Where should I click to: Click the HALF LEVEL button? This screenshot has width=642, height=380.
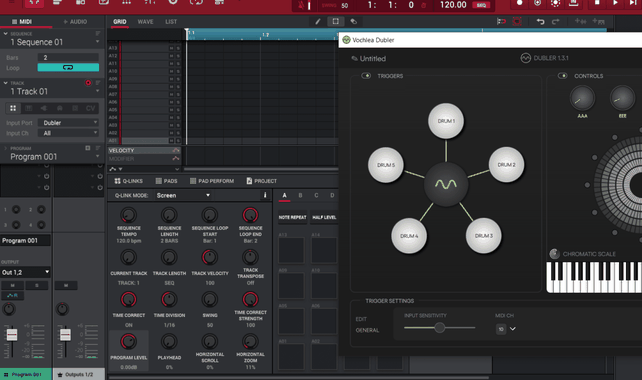324,217
